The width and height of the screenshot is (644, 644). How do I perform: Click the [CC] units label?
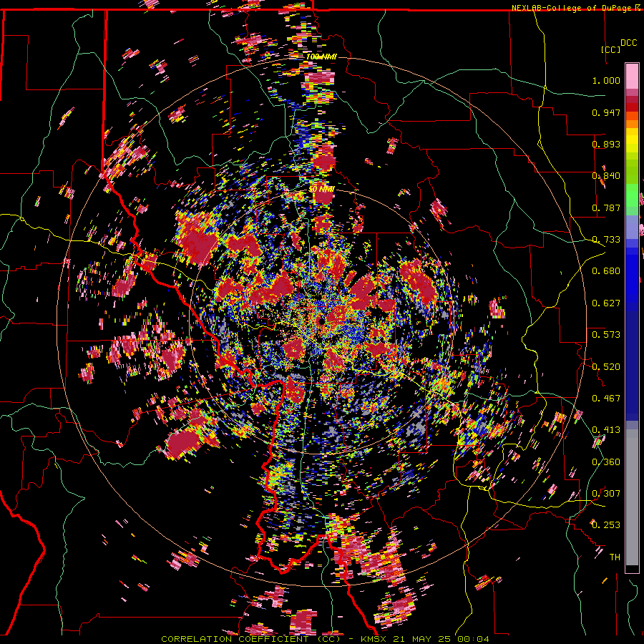(x=611, y=49)
